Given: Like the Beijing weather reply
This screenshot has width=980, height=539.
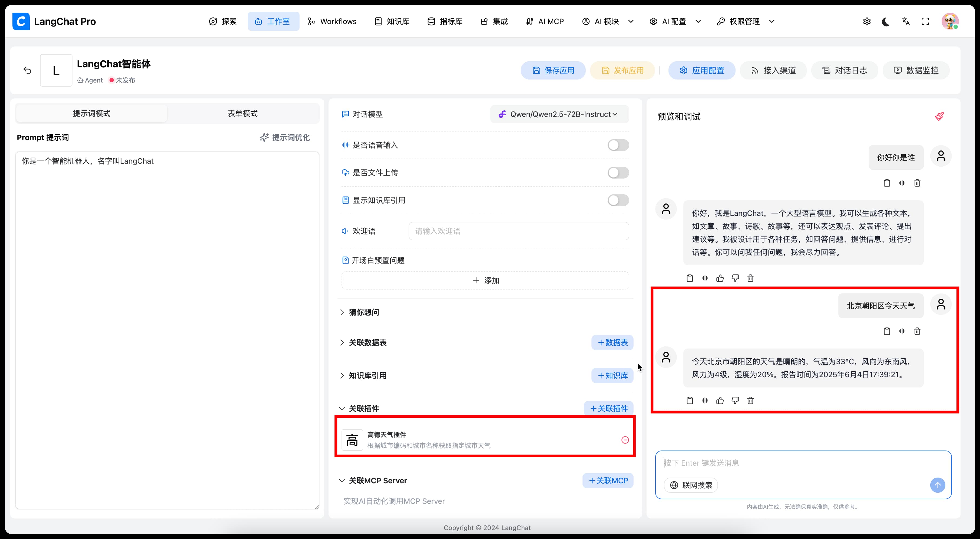Looking at the screenshot, I should (720, 400).
